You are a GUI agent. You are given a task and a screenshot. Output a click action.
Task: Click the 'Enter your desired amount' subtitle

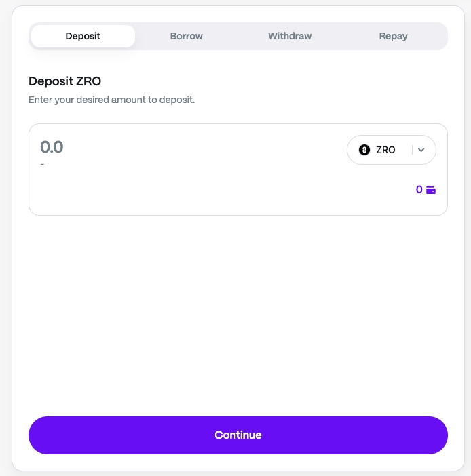(x=111, y=100)
